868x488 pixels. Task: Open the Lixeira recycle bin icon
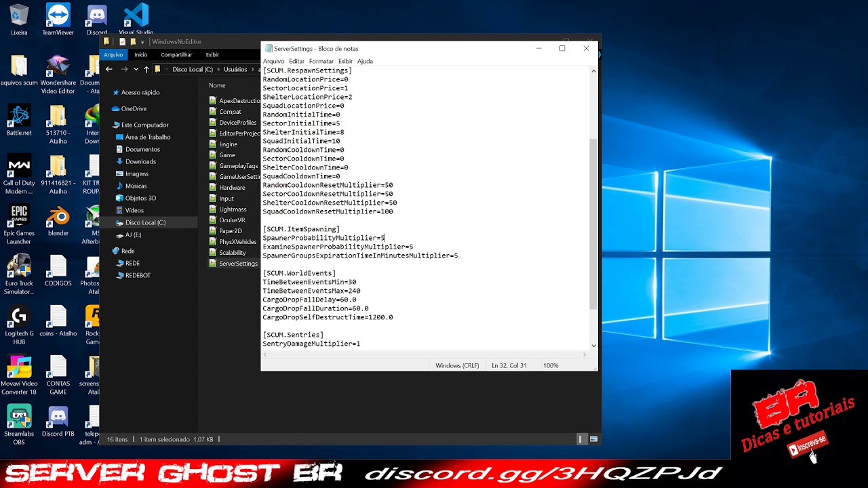pos(19,19)
